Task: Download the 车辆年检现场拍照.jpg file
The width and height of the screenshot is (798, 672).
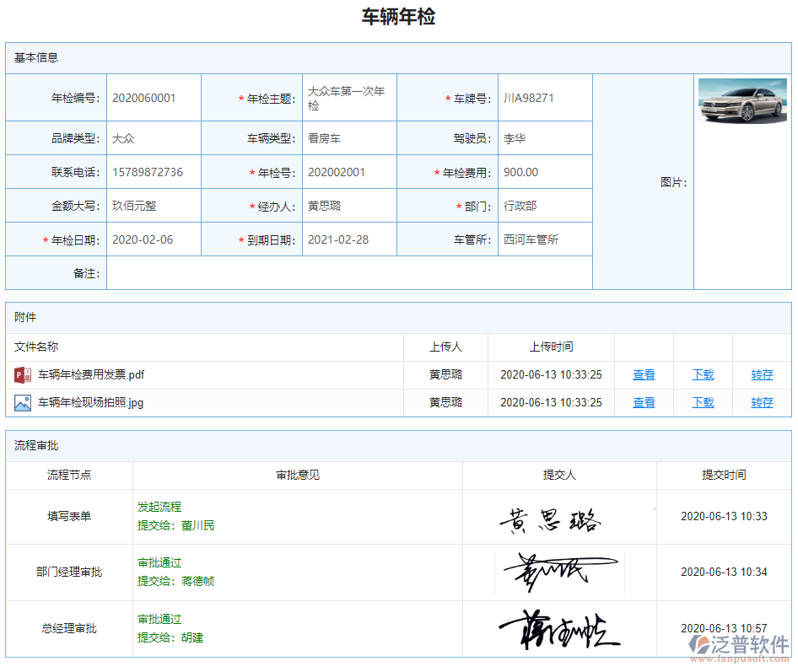Action: (703, 403)
